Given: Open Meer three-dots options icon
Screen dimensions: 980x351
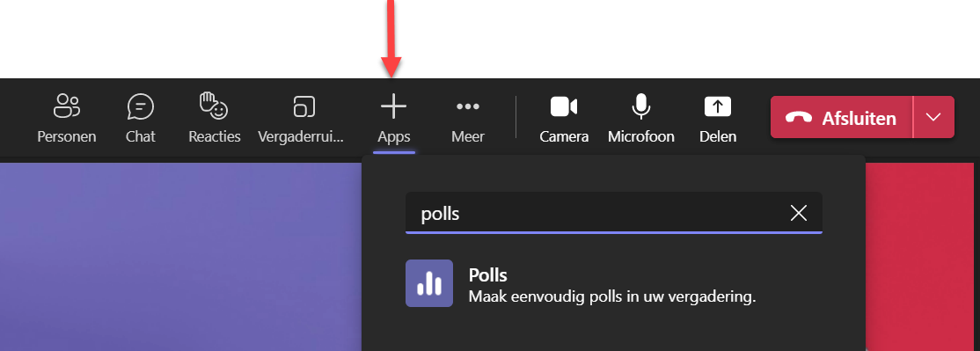Looking at the screenshot, I should [467, 106].
